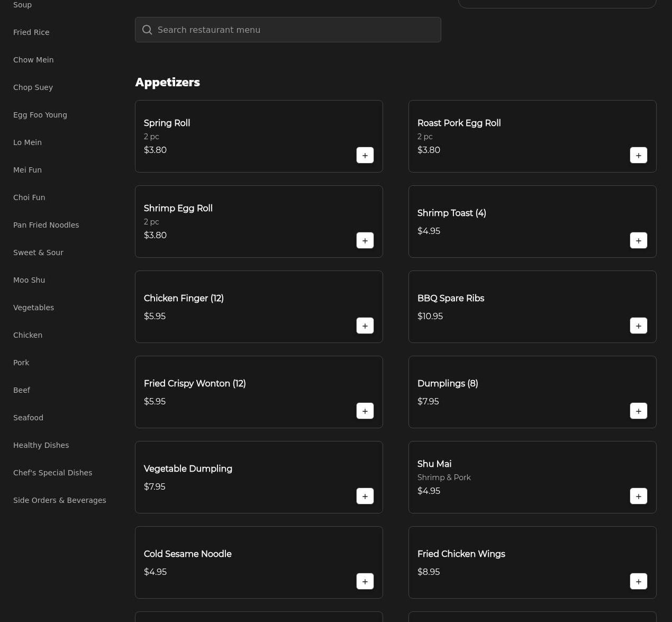Add Cold Sesame Noodle to cart
Screen dimensions: 672x622
point(365,582)
